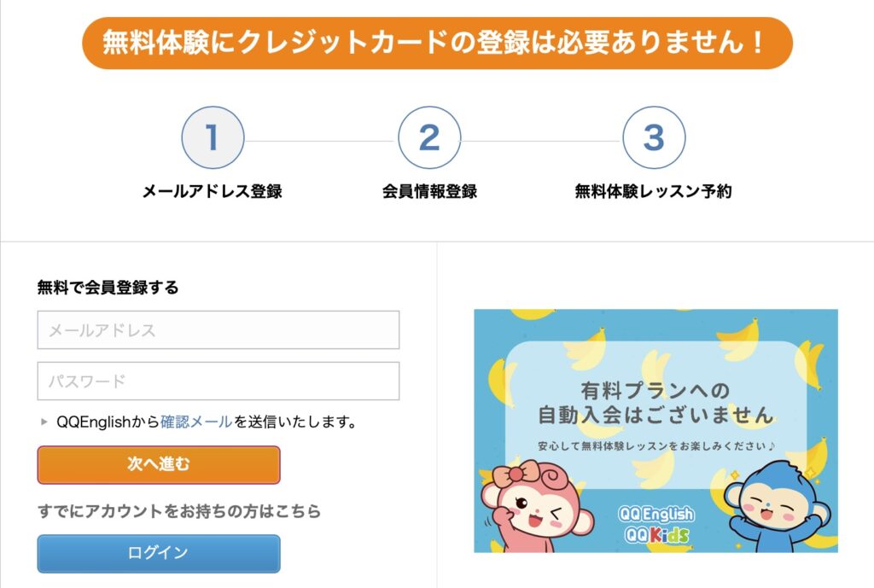Select the 会員情報登録 step label
The width and height of the screenshot is (874, 588).
tap(429, 191)
